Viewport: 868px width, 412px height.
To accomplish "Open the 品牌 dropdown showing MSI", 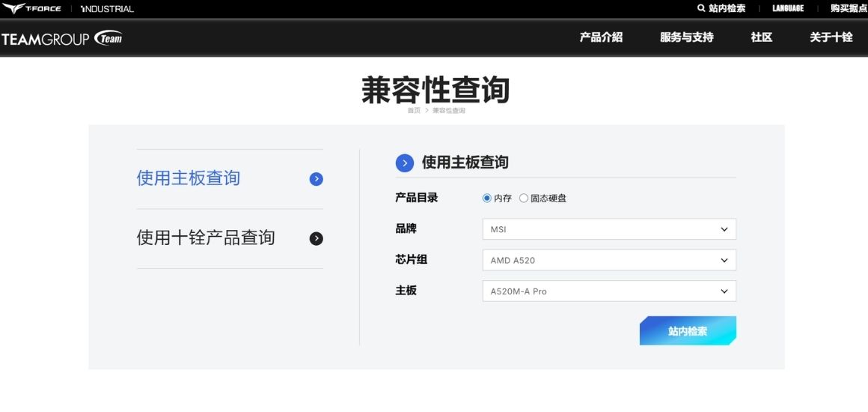I will pyautogui.click(x=609, y=229).
